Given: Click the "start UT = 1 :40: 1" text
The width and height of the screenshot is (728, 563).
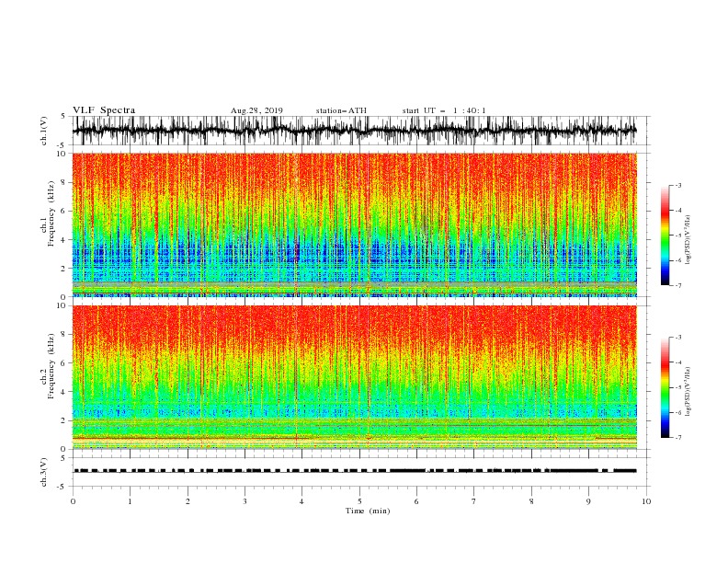Looking at the screenshot, I should pos(444,110).
